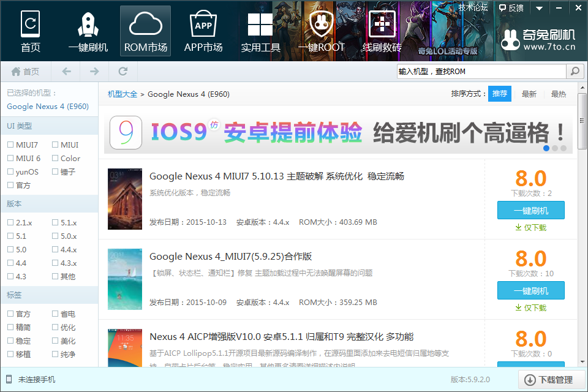Viewport: 588px width, 392px height.
Task: Select the second banner carousel dot
Action: (555, 148)
